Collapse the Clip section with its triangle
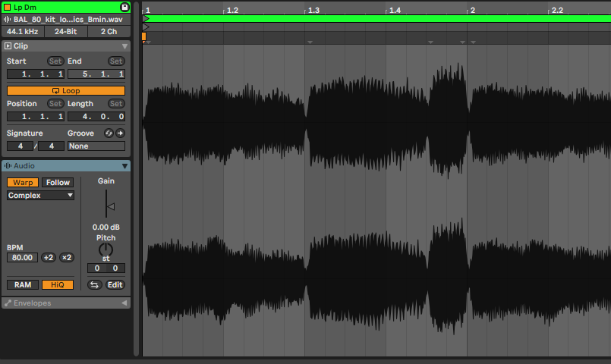The image size is (611, 364). [x=124, y=46]
